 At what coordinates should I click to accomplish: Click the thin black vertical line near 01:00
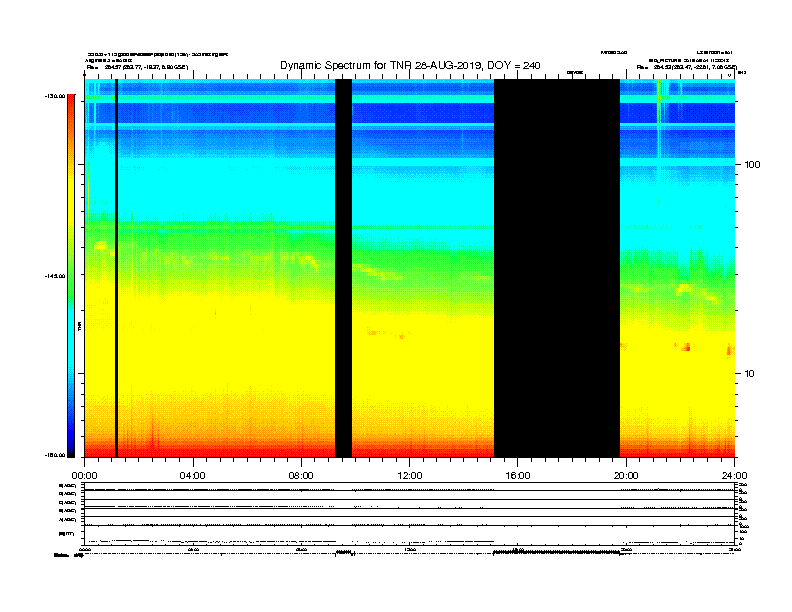116,268
